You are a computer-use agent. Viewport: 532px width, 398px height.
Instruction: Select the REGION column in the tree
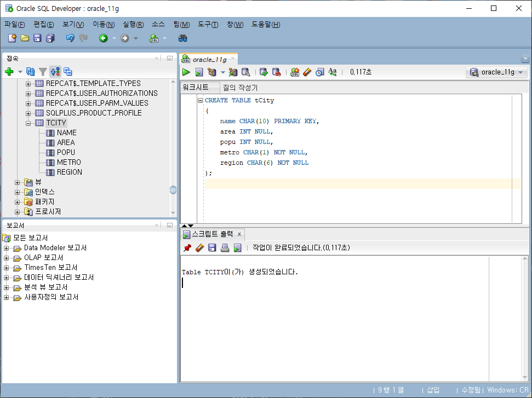[70, 172]
